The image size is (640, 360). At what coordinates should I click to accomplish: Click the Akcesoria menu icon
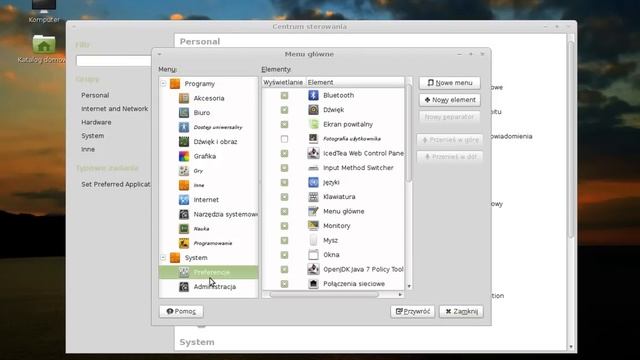tap(184, 98)
